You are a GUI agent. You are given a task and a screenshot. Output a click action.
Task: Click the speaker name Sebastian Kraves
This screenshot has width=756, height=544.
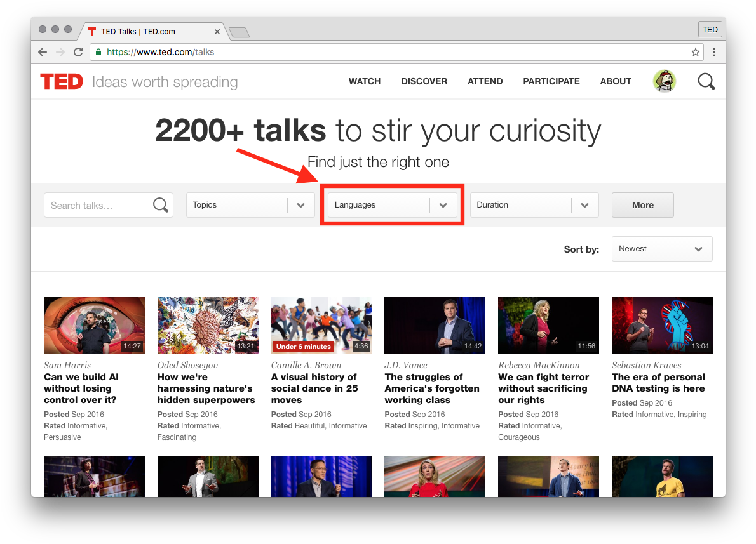pyautogui.click(x=647, y=365)
